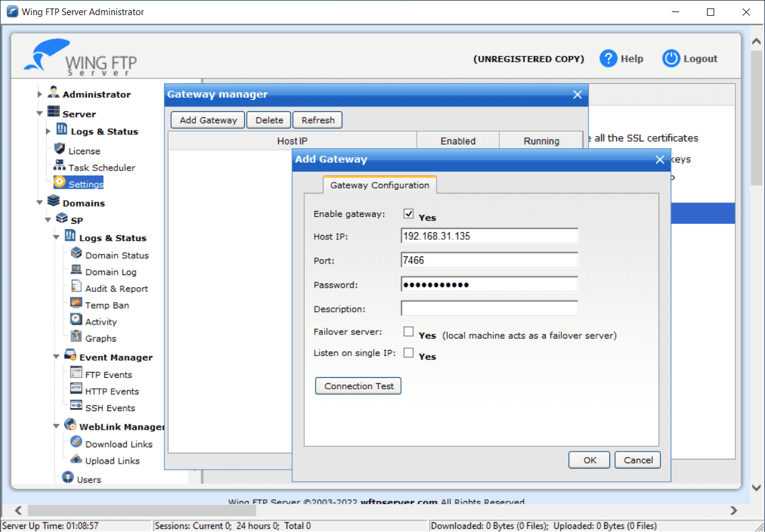Click the vertical scrollbar down arrow
The height and width of the screenshot is (532, 765).
point(757,487)
